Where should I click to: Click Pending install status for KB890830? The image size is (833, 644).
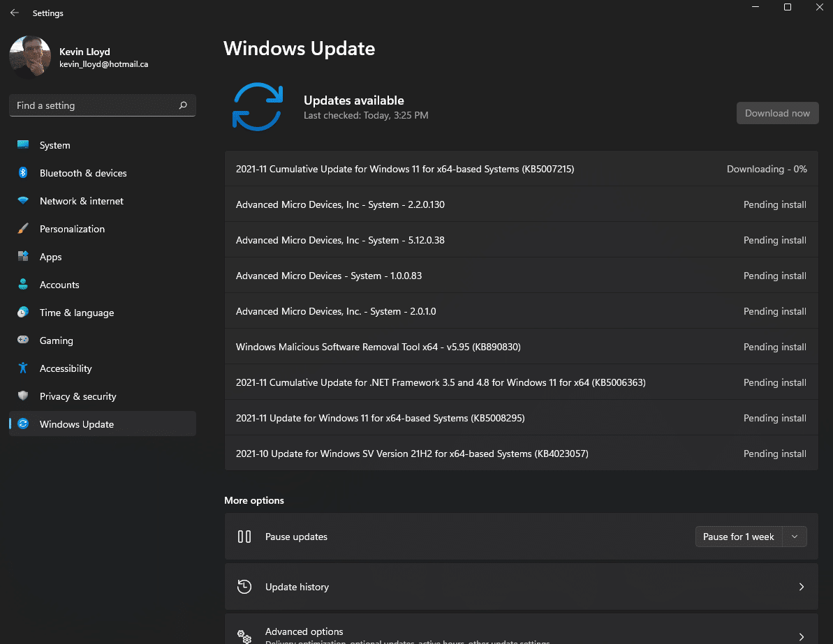coord(774,347)
